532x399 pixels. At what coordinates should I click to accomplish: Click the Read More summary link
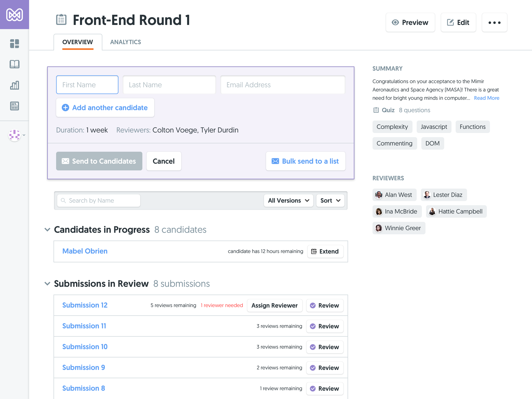pyautogui.click(x=487, y=98)
